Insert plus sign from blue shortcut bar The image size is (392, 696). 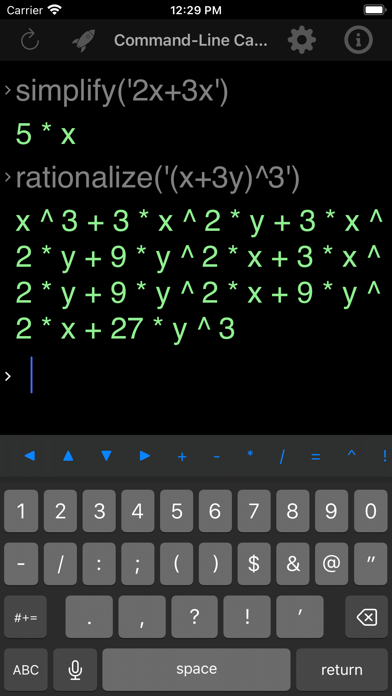click(x=182, y=456)
